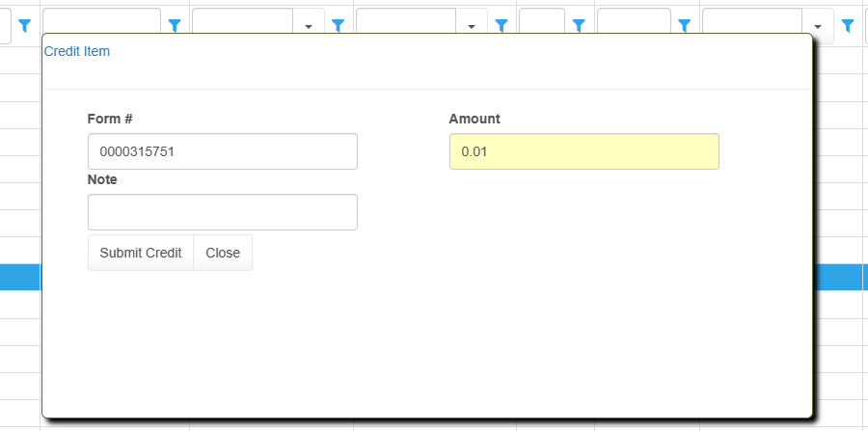The image size is (868, 431).
Task: Click the Close button in Credit Item dialog
Action: pos(223,253)
